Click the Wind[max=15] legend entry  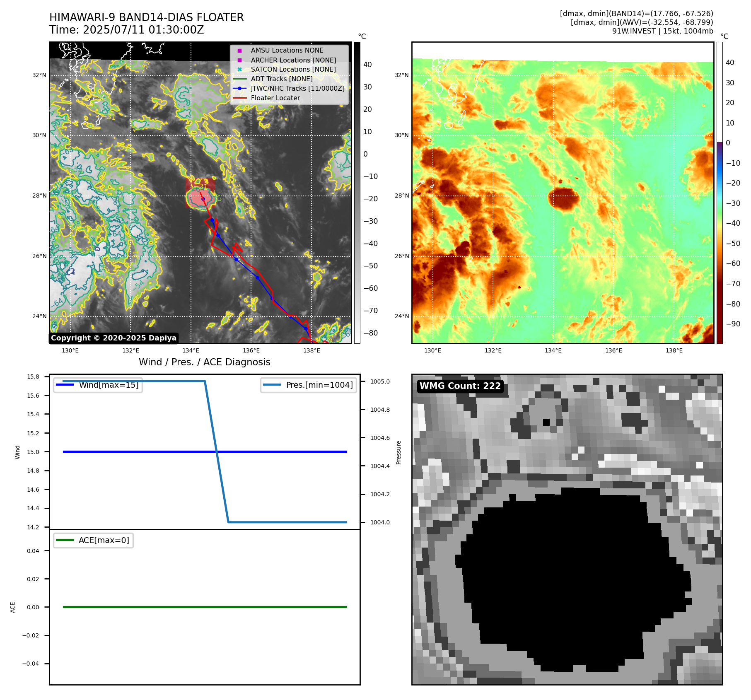point(98,385)
